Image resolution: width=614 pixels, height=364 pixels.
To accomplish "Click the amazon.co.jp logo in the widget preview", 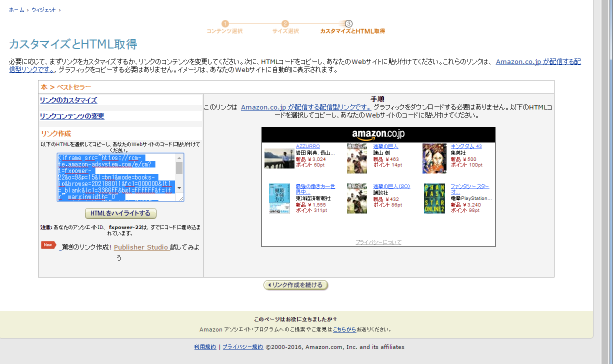I will pos(378,134).
